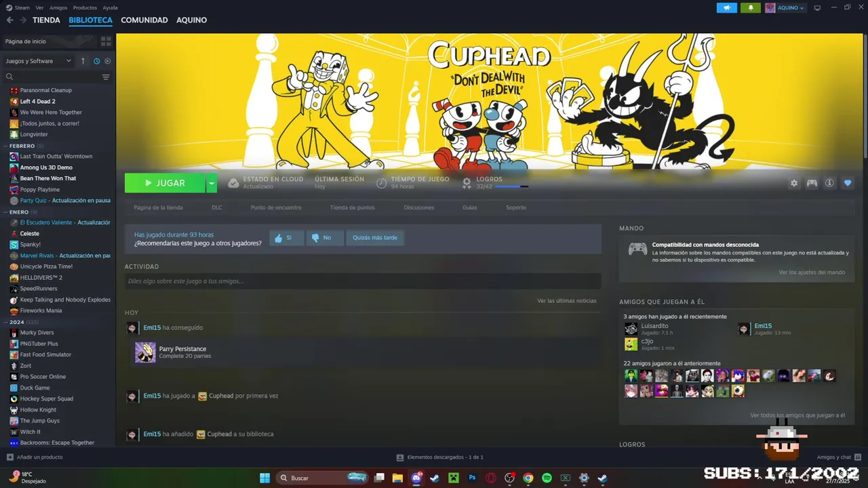This screenshot has width=868, height=488.
Task: Select Hollow Knight in library list
Action: (x=38, y=410)
